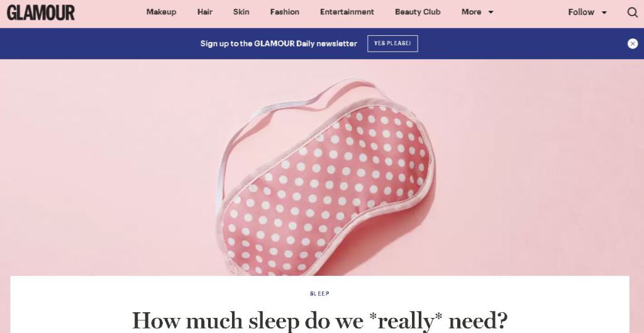
Task: Click the newsletter sign-up banner text
Action: pos(279,43)
